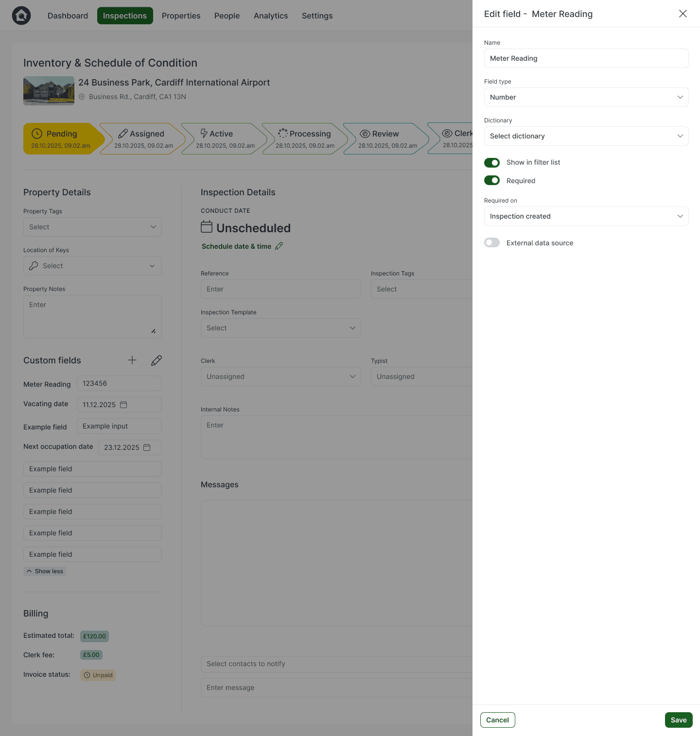Click the plus icon beside Custom fields
The height and width of the screenshot is (736, 700).
(x=132, y=360)
